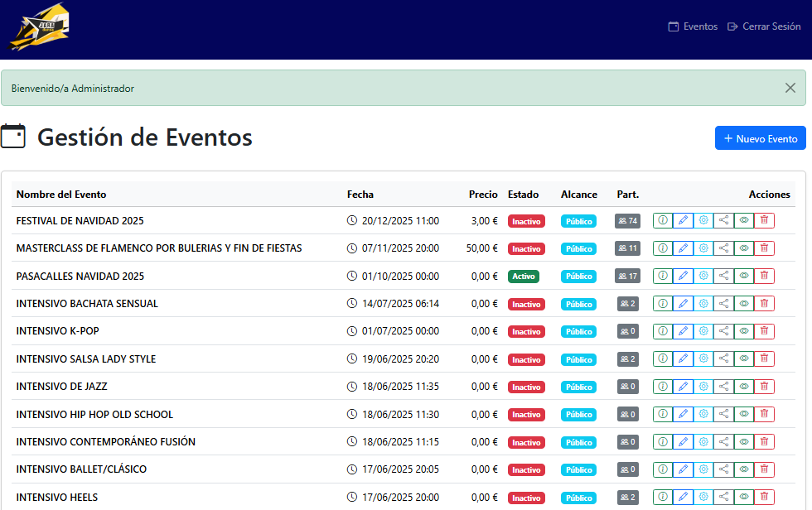
Task: Delete INTENSIVO K-POP with the trash icon
Action: click(x=764, y=331)
